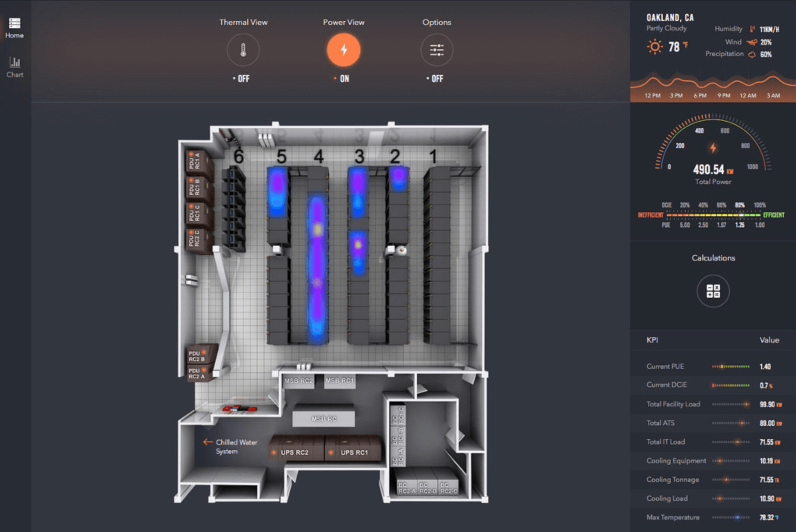Image resolution: width=796 pixels, height=532 pixels.
Task: Toggle the Thermal View thermometer button
Action: point(243,50)
